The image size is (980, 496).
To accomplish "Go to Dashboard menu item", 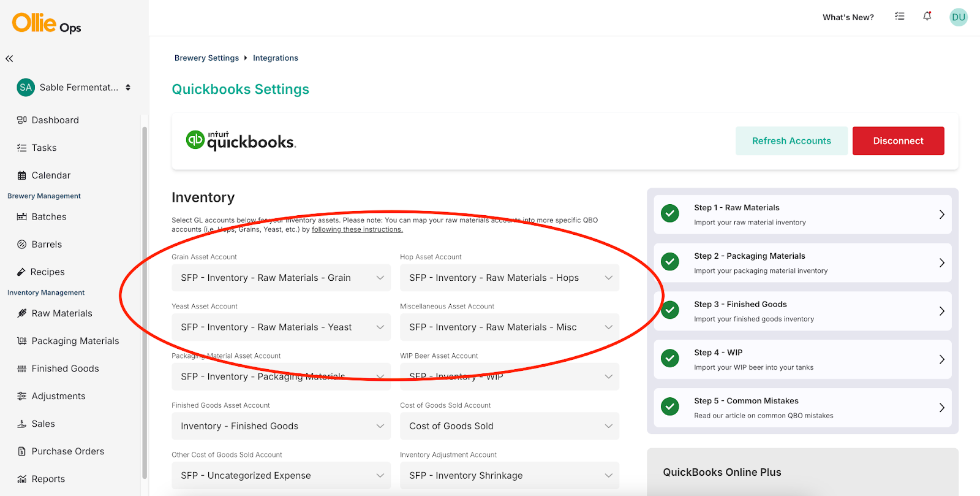I will tap(55, 120).
